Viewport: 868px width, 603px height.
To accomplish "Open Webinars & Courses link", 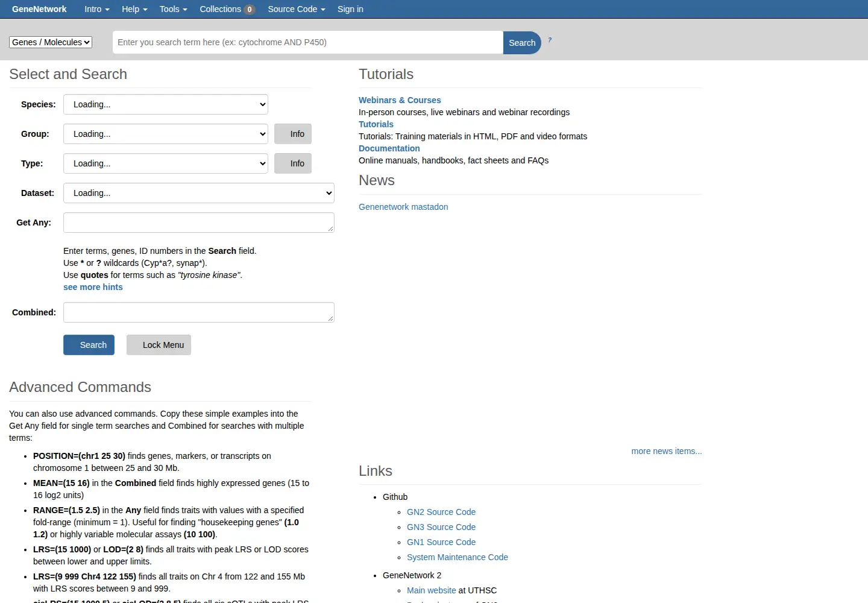I will (x=400, y=100).
